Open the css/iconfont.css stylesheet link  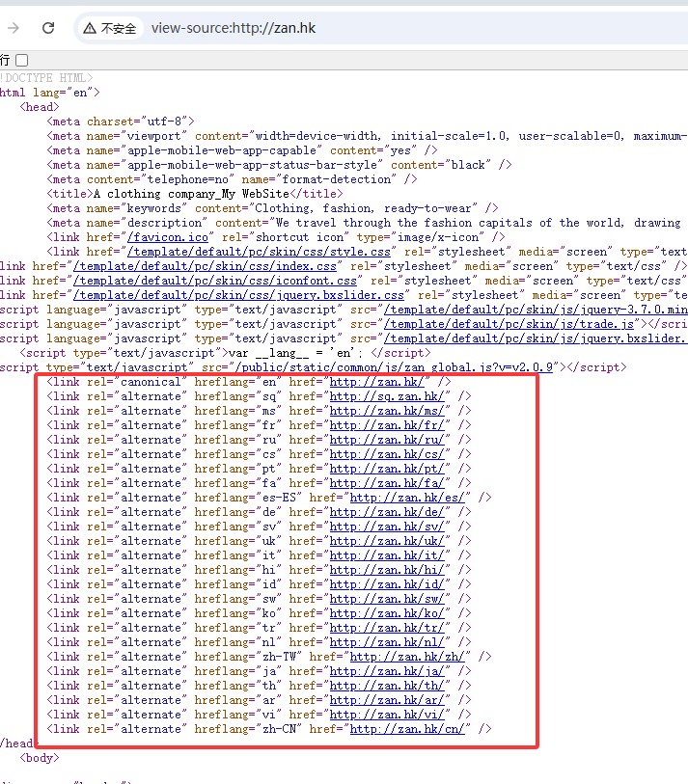(x=214, y=281)
